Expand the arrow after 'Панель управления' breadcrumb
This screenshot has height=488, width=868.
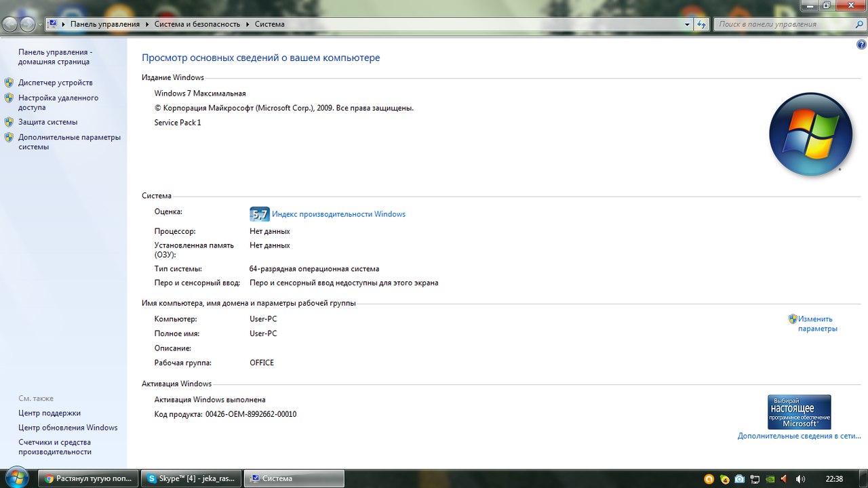point(146,24)
